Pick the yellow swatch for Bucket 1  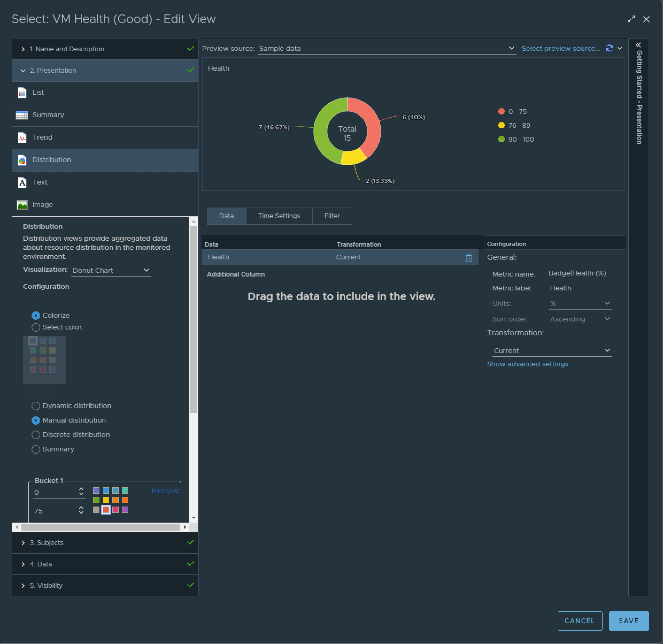tap(106, 500)
